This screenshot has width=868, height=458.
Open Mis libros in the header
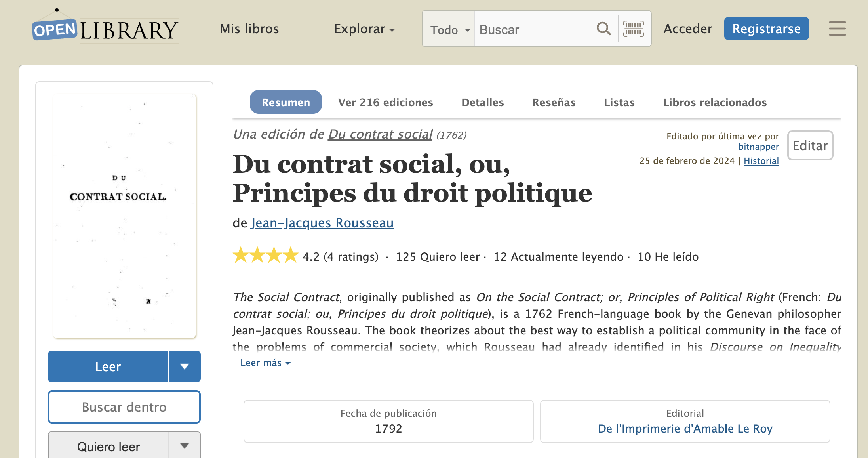(x=249, y=29)
